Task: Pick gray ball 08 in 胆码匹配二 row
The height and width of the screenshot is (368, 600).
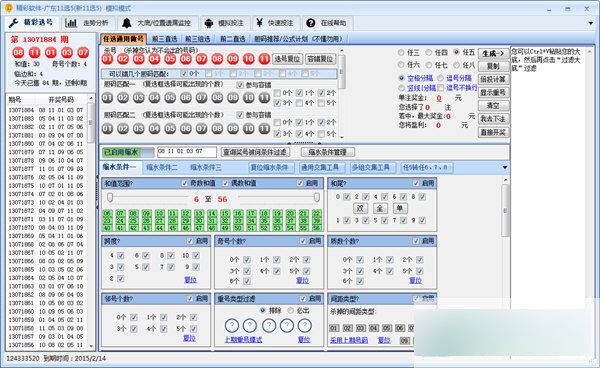Action: click(x=217, y=129)
